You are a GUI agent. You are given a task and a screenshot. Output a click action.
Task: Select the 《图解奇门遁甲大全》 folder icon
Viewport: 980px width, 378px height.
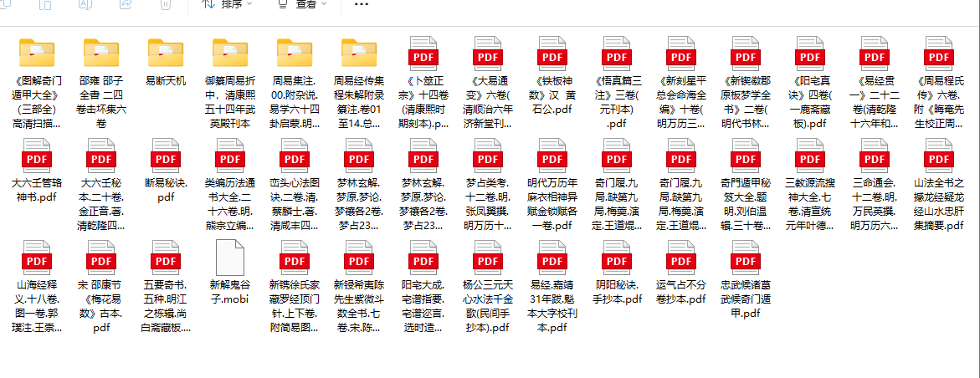[x=37, y=54]
